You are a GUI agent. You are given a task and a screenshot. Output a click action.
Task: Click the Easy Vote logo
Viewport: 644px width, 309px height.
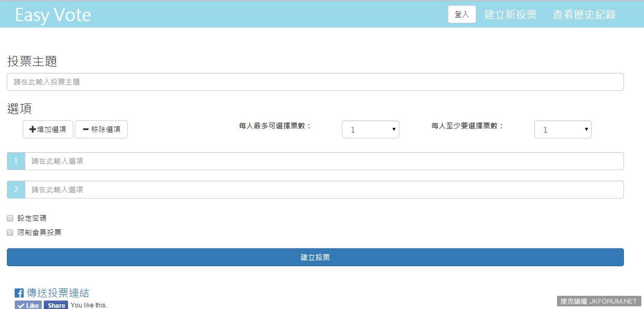tap(53, 15)
